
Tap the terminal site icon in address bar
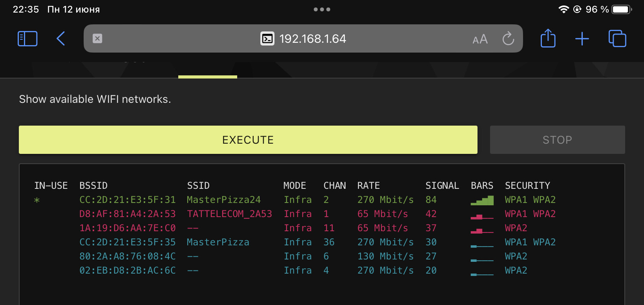click(x=267, y=38)
